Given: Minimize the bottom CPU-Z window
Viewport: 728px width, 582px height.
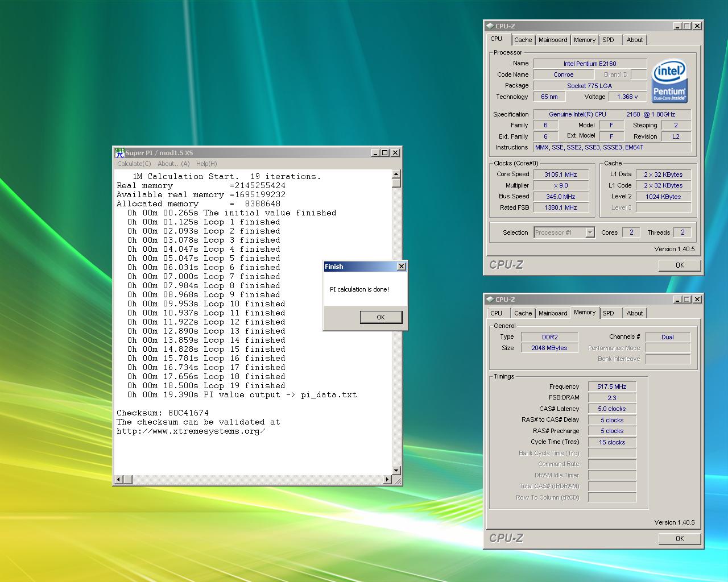Looking at the screenshot, I should (677, 299).
